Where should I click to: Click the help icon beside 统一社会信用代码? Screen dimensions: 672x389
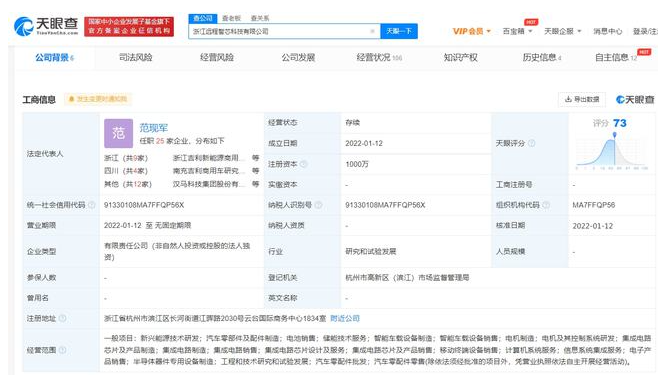[92, 205]
